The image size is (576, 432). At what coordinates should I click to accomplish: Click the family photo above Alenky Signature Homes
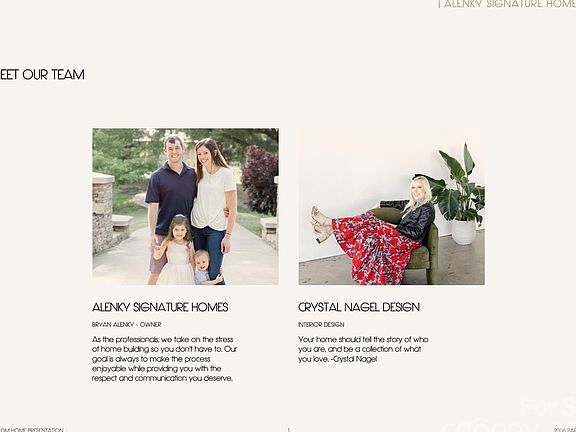(186, 206)
